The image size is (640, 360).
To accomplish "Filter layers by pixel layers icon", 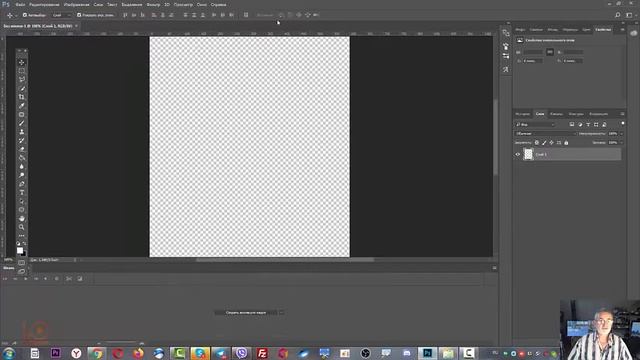I will [572, 124].
